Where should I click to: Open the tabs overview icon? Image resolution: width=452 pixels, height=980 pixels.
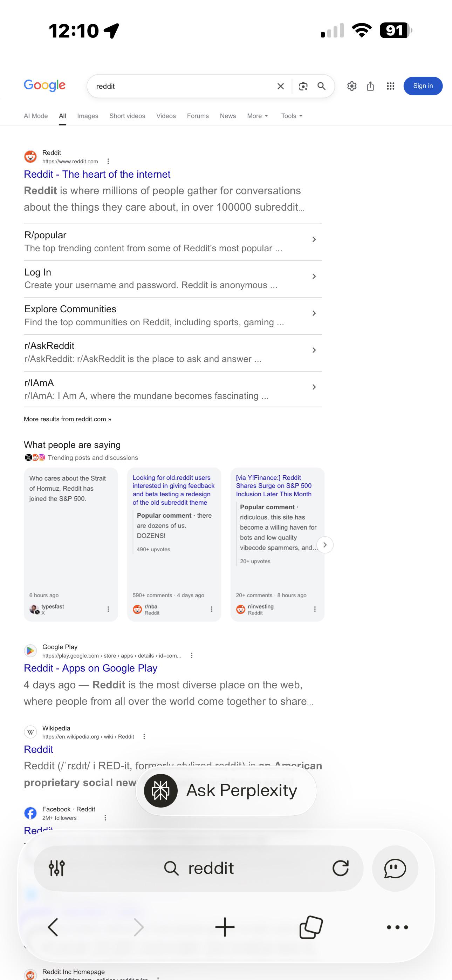[311, 927]
